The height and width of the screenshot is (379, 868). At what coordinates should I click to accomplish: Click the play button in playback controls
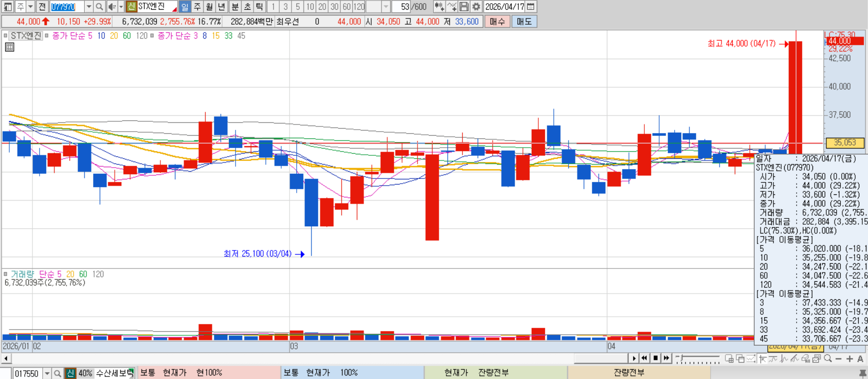click(x=634, y=358)
